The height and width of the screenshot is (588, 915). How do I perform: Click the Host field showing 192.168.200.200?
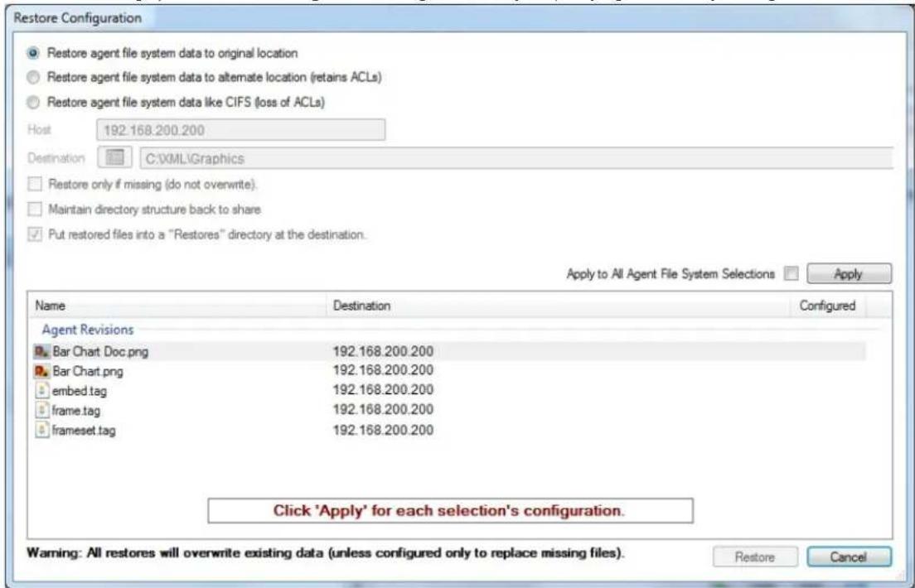(240, 129)
